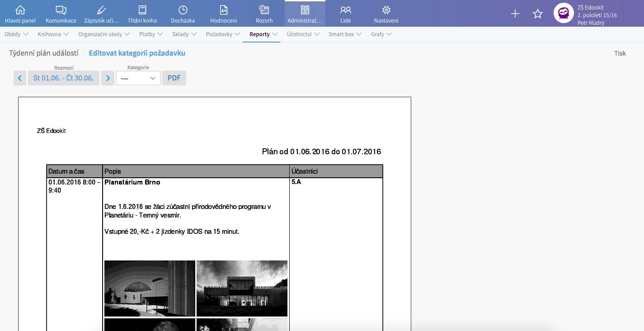Viewport: 644px width, 331px height.
Task: Open Hodnocení grade sheet icon
Action: [224, 10]
